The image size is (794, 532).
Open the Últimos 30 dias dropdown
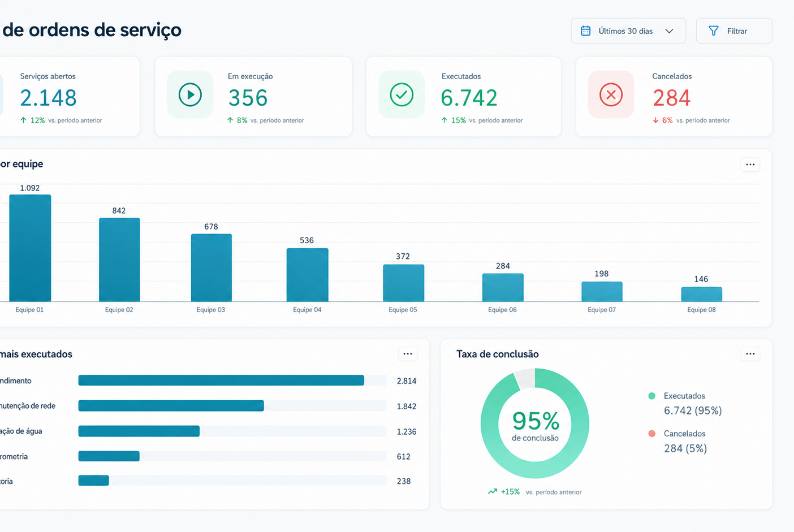point(628,31)
